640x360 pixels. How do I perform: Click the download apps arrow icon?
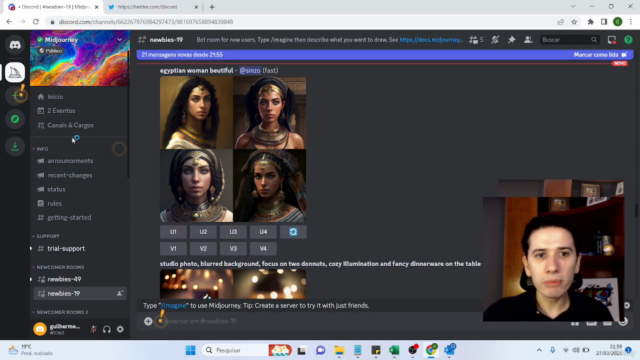[15, 146]
